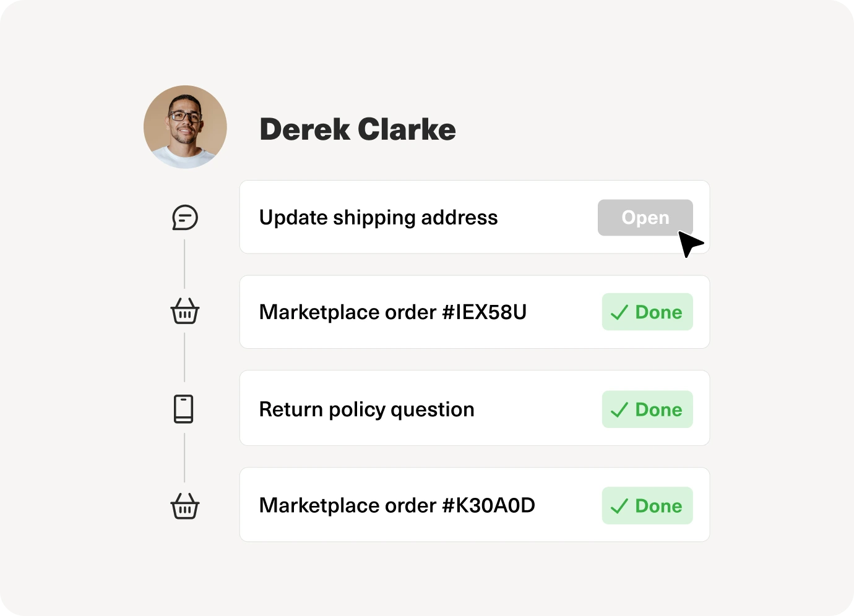Click the Derek Clarke name heading
This screenshot has height=616, width=854.
(x=357, y=129)
